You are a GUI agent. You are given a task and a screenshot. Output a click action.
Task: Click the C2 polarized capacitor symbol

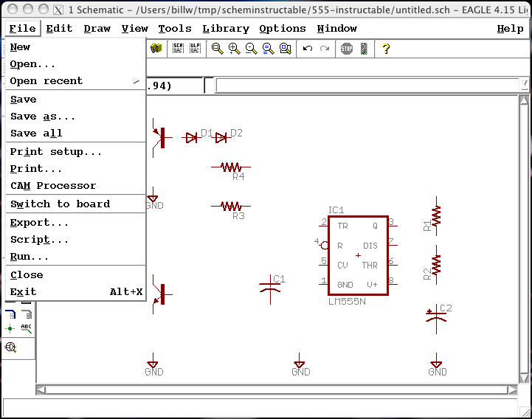(436, 319)
